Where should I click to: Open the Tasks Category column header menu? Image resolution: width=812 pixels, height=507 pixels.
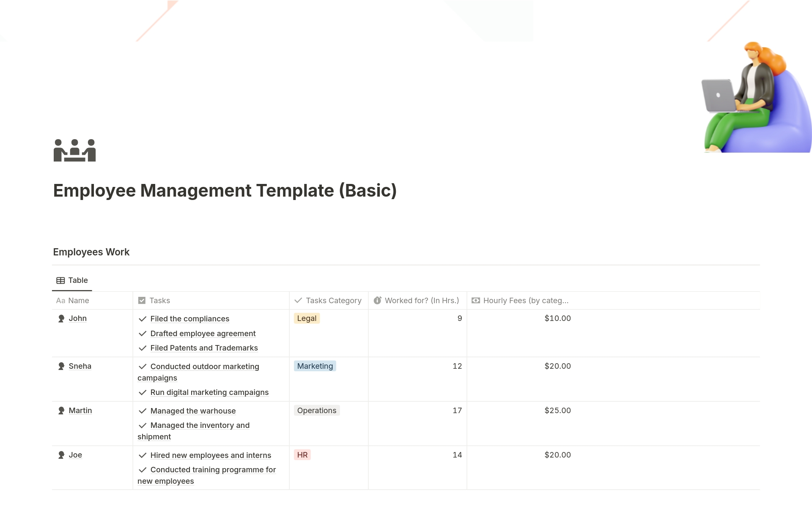click(x=333, y=300)
